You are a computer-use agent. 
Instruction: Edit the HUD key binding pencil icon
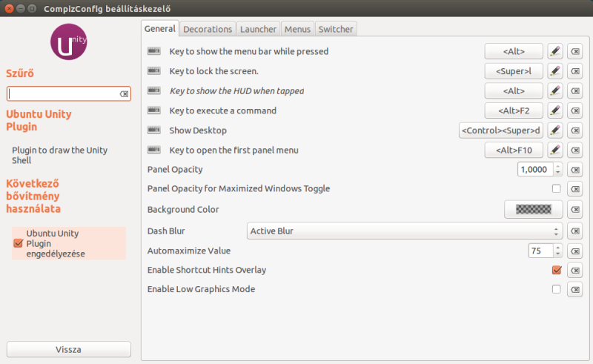tap(554, 90)
